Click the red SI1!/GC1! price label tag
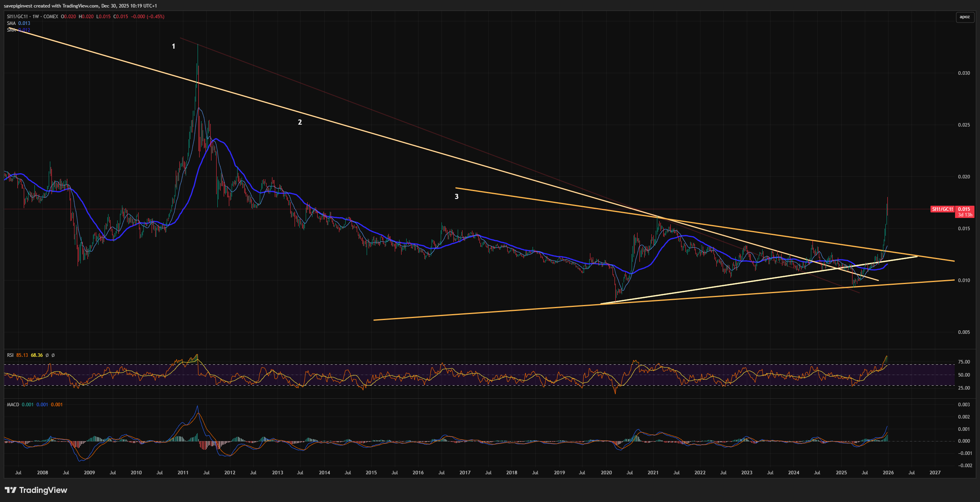 [942, 209]
